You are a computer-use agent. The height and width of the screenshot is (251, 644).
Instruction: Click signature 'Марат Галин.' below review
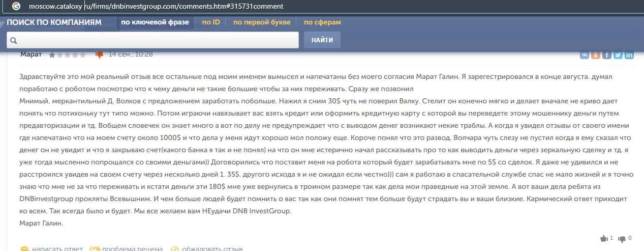(x=41, y=223)
